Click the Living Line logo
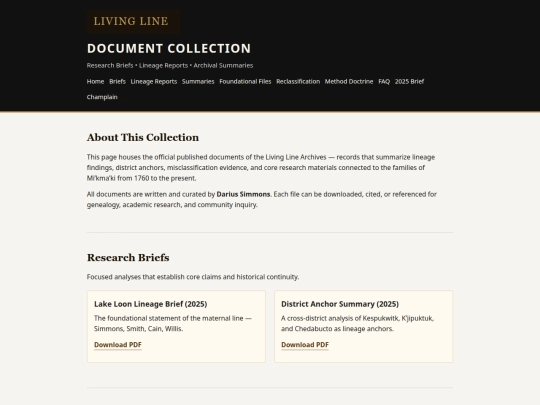540x405 pixels. [133, 21]
